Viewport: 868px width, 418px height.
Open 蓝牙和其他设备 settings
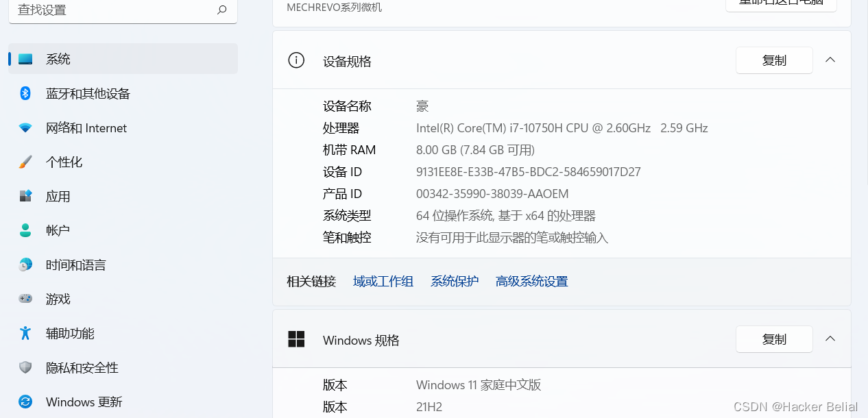coord(123,93)
